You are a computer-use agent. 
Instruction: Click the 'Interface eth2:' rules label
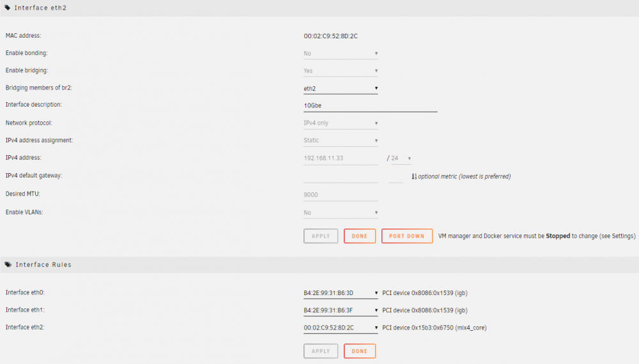click(x=25, y=328)
